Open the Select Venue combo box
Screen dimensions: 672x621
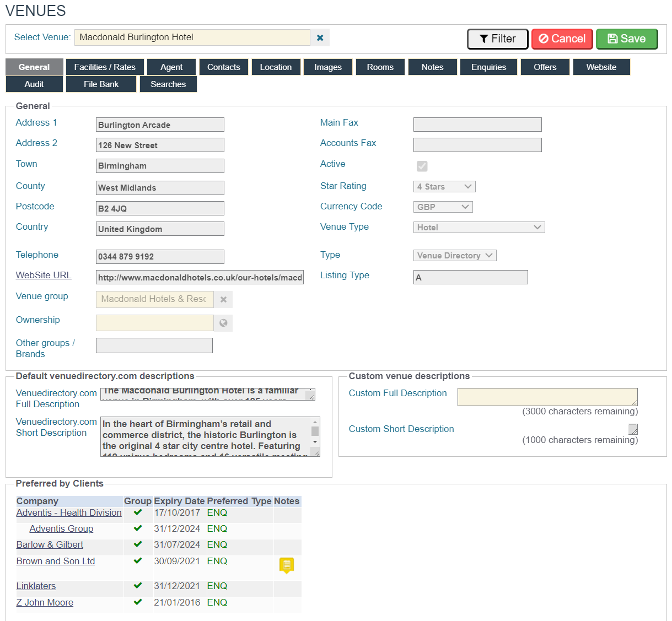point(192,37)
